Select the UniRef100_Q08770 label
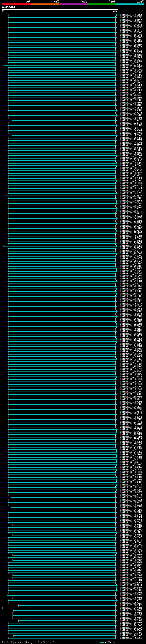The image size is (146, 644). pos(131,50)
